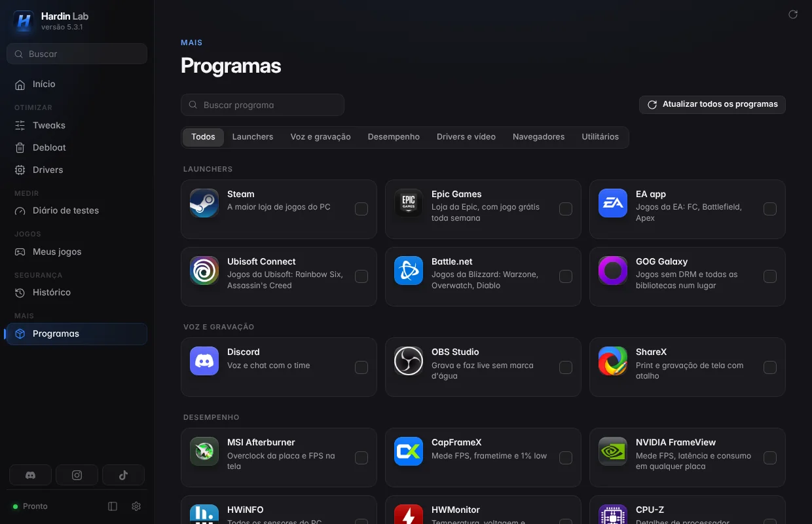Click the EA app logo icon
The image size is (812, 524).
coord(613,203)
